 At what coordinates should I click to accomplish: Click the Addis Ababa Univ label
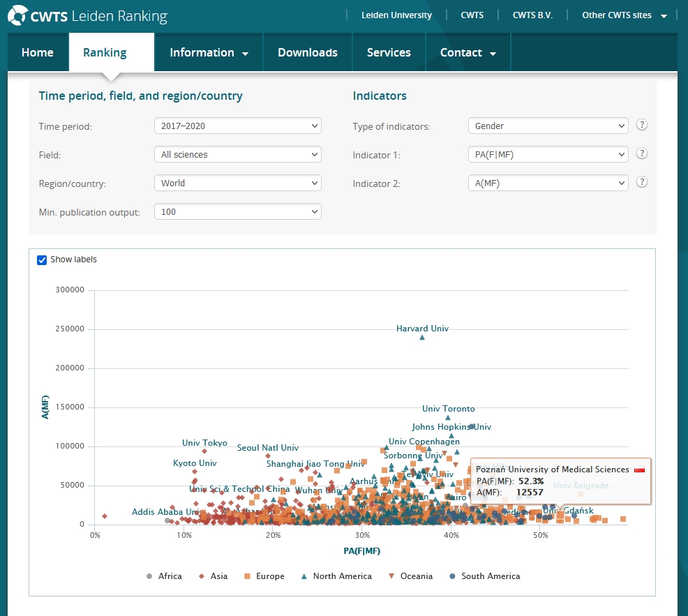tap(167, 512)
